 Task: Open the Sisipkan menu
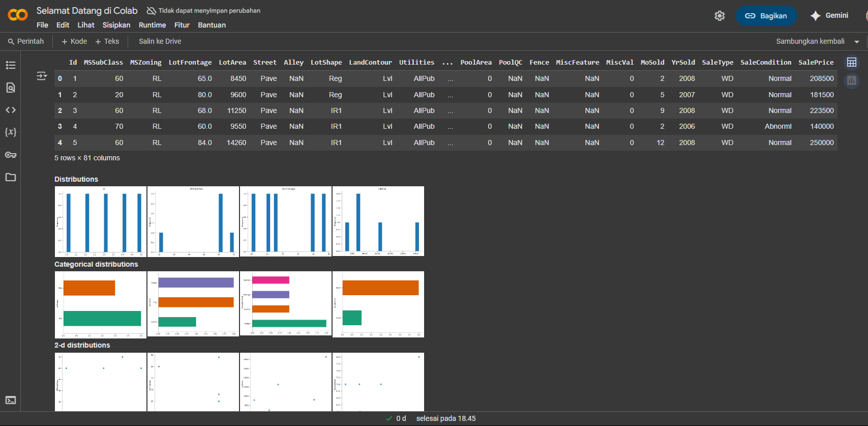[x=116, y=25]
